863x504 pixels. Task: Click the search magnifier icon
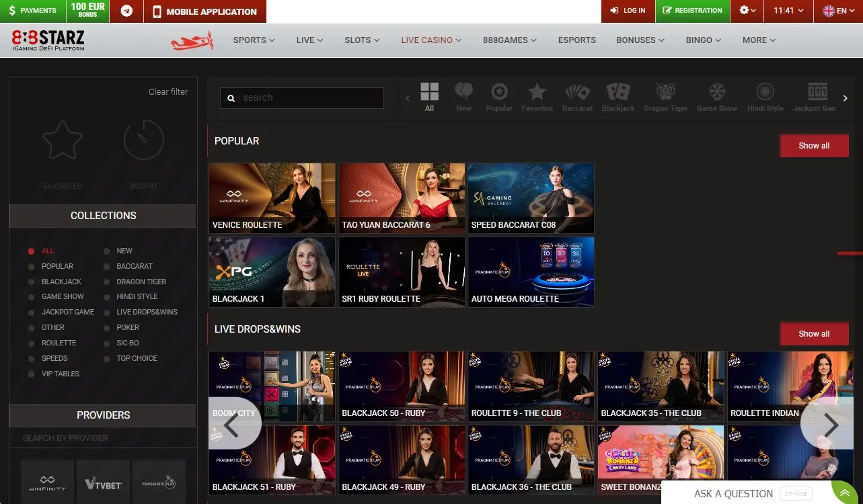231,98
